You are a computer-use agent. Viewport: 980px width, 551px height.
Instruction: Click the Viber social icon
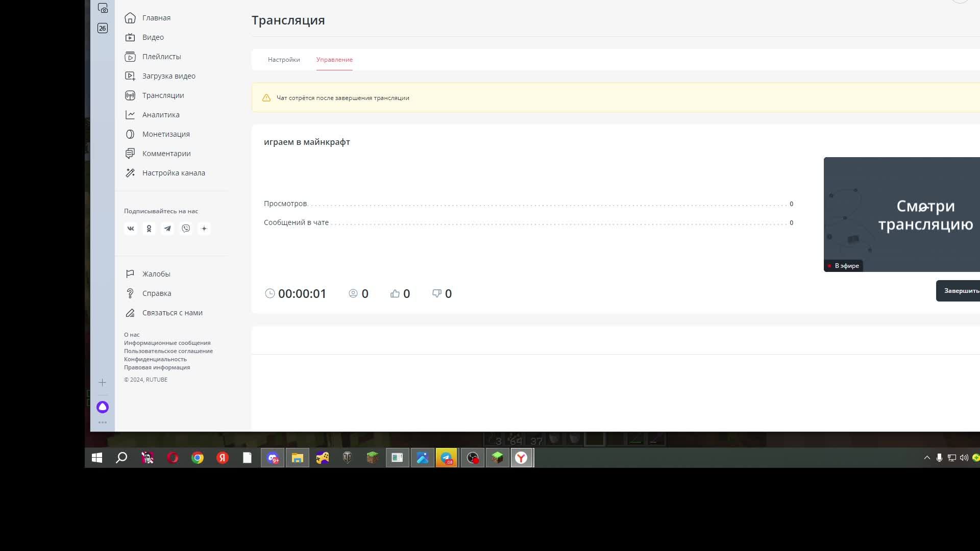(x=186, y=229)
